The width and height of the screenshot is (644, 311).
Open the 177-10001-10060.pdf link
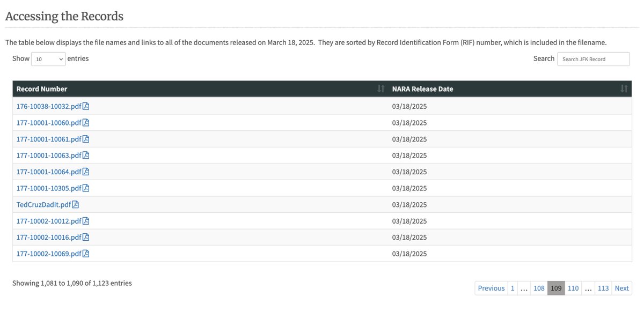coord(49,123)
